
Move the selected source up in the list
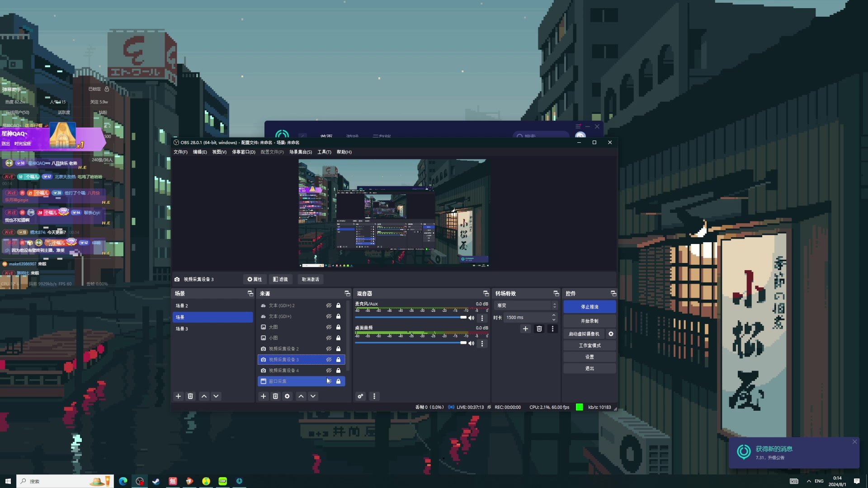click(301, 396)
